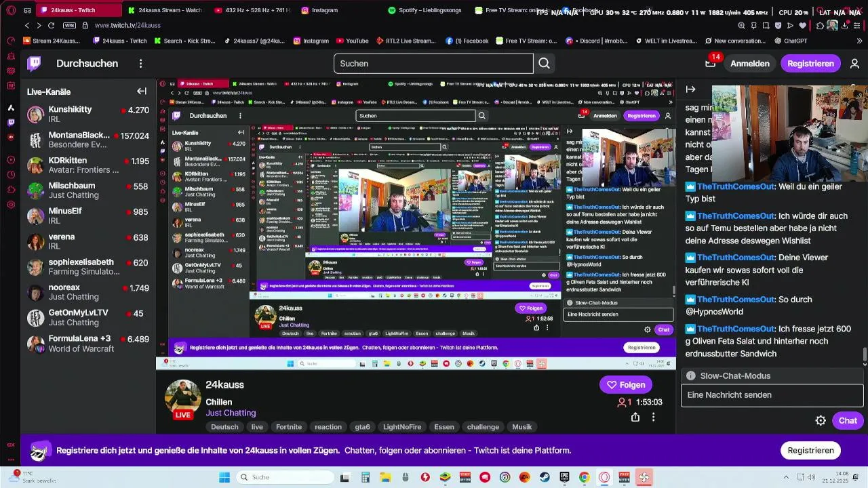Open the (1) Facebook bookmark
Image resolution: width=868 pixels, height=488 pixels.
[467, 41]
